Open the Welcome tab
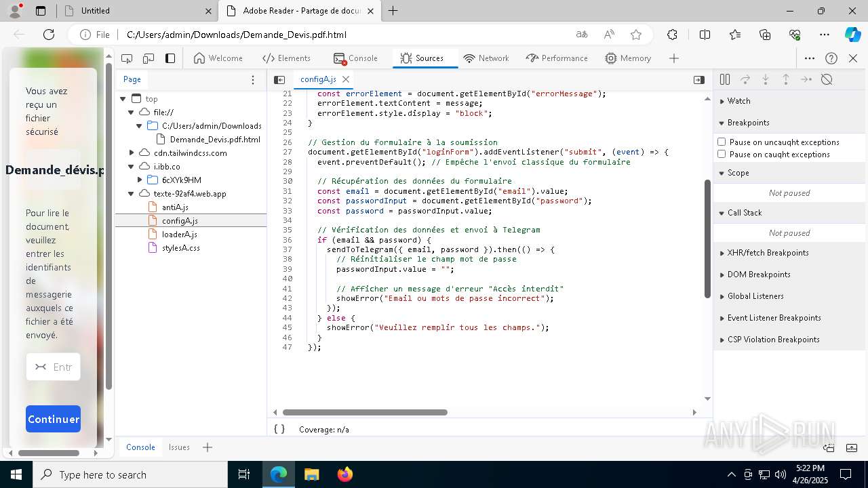This screenshot has width=868, height=488. [218, 58]
